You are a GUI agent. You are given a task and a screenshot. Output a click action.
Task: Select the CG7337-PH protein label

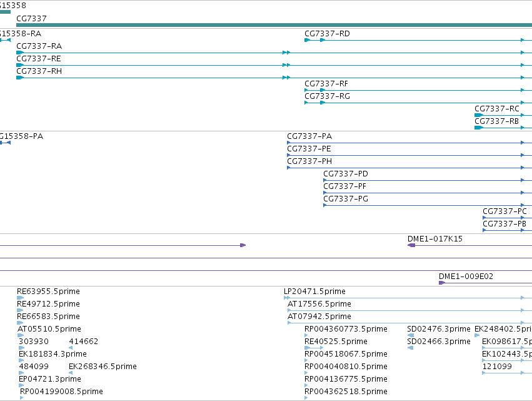(x=309, y=161)
